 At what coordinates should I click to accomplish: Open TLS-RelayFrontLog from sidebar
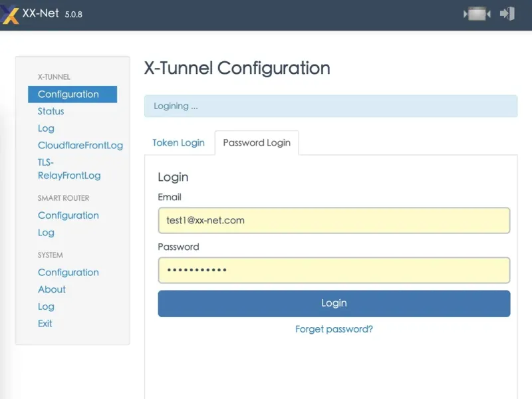(x=69, y=169)
